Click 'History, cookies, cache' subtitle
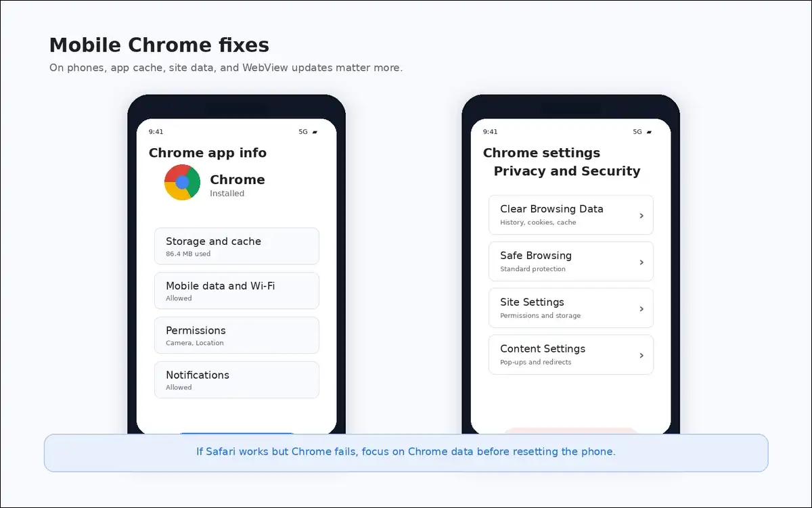This screenshot has height=508, width=812. point(539,223)
